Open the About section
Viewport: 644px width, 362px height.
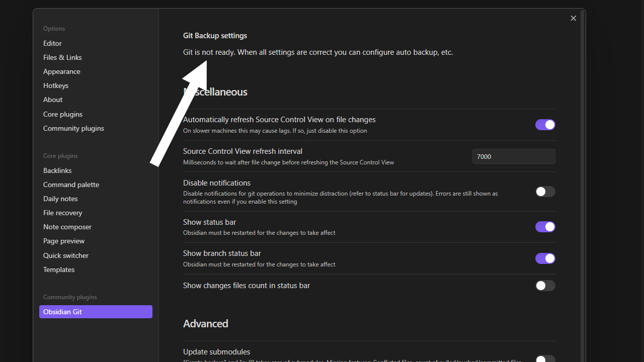[x=53, y=100]
